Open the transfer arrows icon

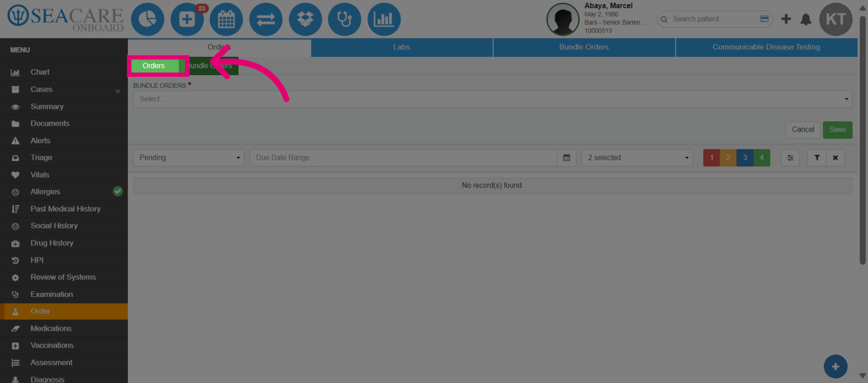[x=266, y=19]
